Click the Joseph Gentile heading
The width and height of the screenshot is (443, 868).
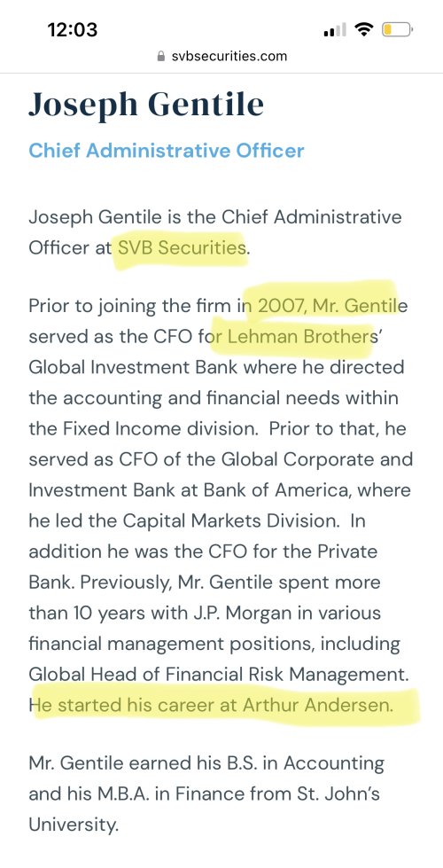point(146,104)
